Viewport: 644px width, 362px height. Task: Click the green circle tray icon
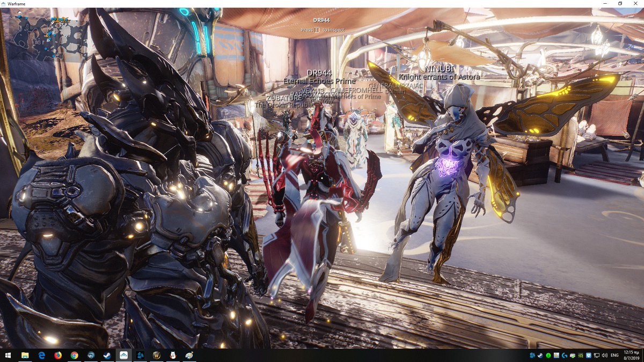548,356
